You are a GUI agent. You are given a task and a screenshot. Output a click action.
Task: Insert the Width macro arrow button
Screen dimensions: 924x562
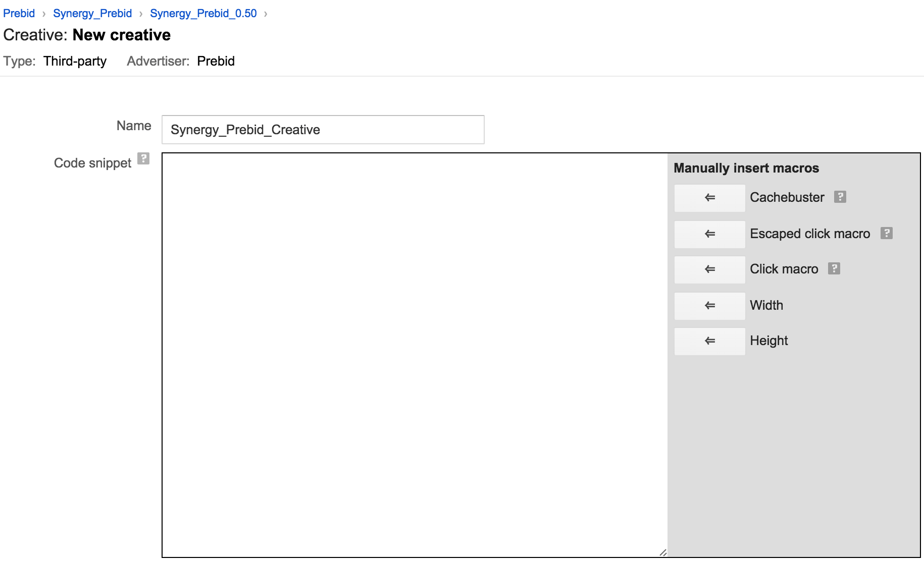tap(709, 306)
